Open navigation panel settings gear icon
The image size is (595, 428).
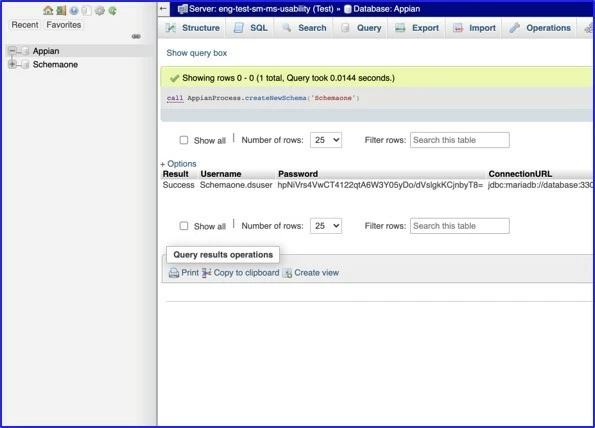pyautogui.click(x=99, y=11)
